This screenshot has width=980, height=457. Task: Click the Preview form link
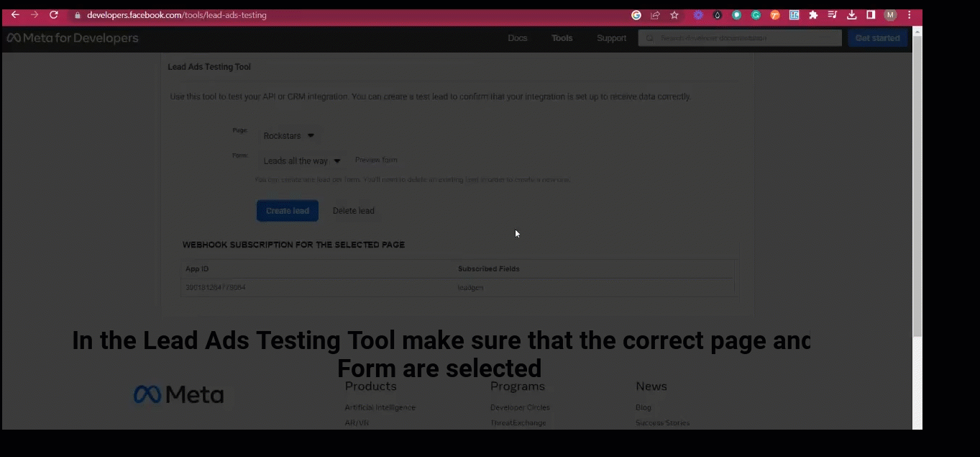376,160
